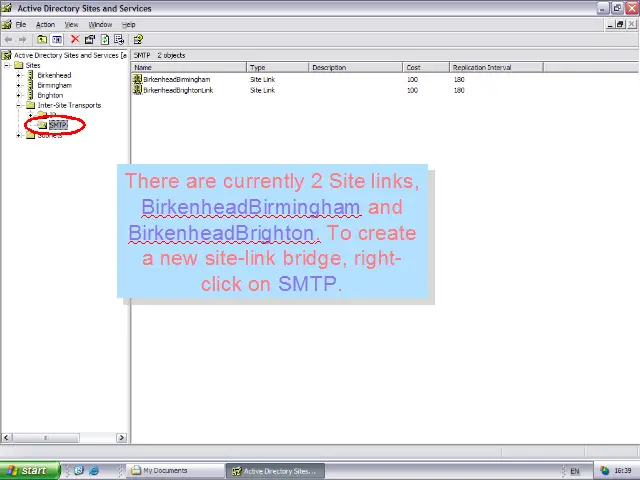The image size is (640, 480).
Task: Collapse the Inter-Site Transports node
Action: click(x=19, y=105)
